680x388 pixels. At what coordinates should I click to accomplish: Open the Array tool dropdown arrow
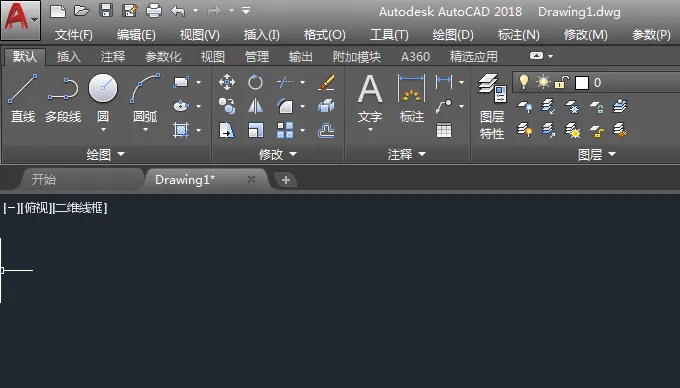pyautogui.click(x=302, y=130)
